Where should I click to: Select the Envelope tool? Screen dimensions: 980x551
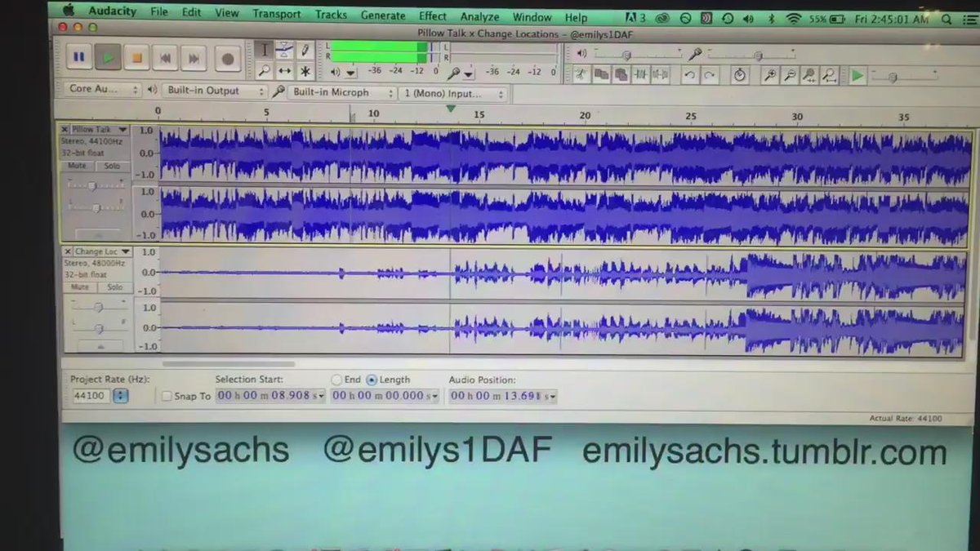[283, 51]
